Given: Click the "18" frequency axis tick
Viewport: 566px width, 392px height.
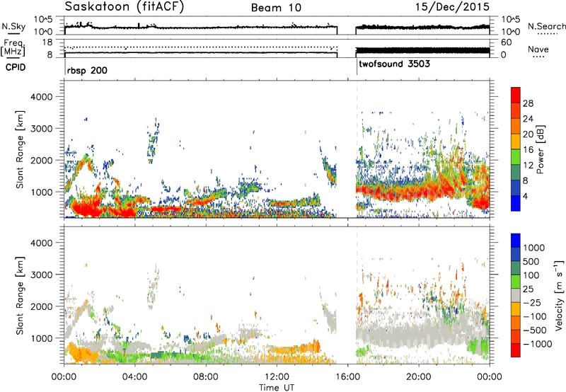Looking at the screenshot, I should (47, 42).
